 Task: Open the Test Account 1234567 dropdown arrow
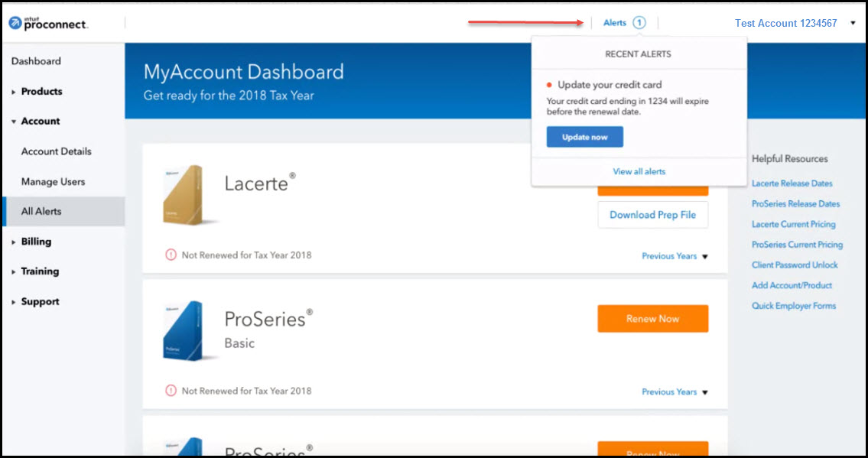point(853,23)
